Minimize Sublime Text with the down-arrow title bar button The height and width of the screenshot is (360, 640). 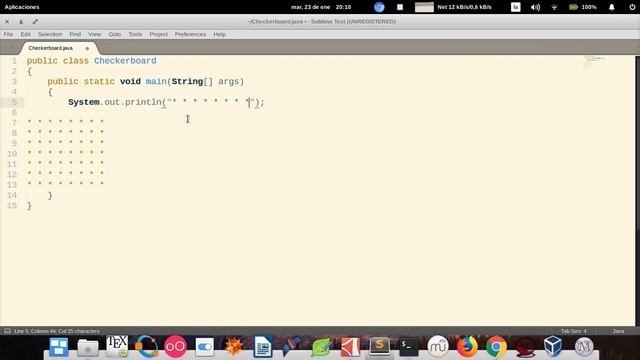coord(21,22)
